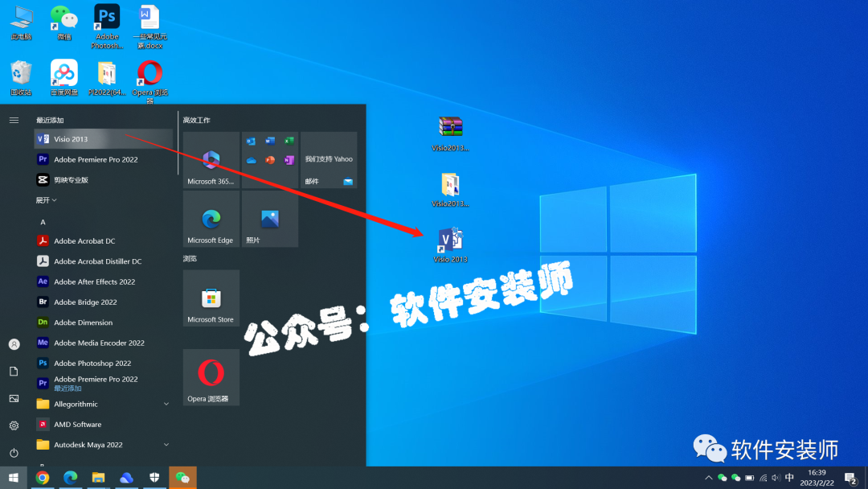
Task: Open Chrome from the taskbar
Action: 42,478
